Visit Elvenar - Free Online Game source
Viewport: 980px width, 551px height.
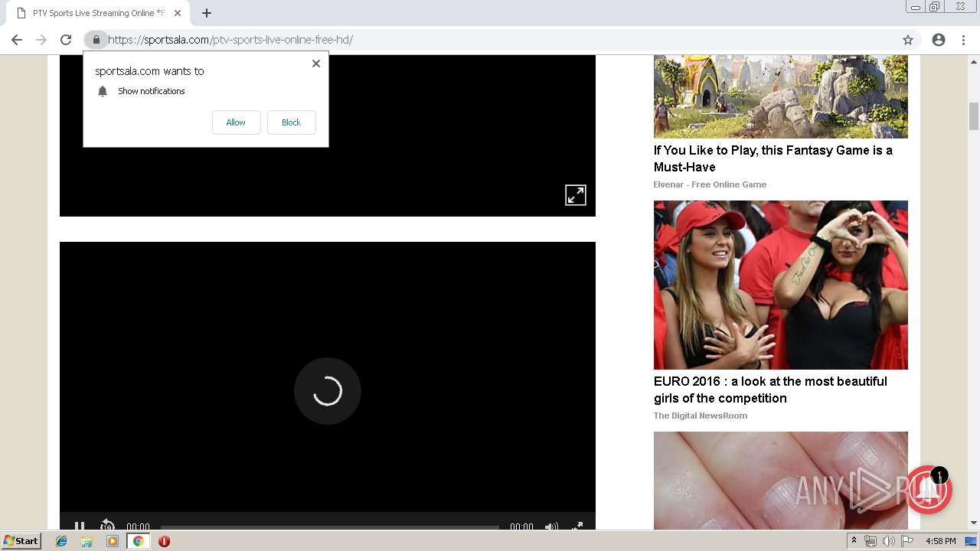[710, 184]
